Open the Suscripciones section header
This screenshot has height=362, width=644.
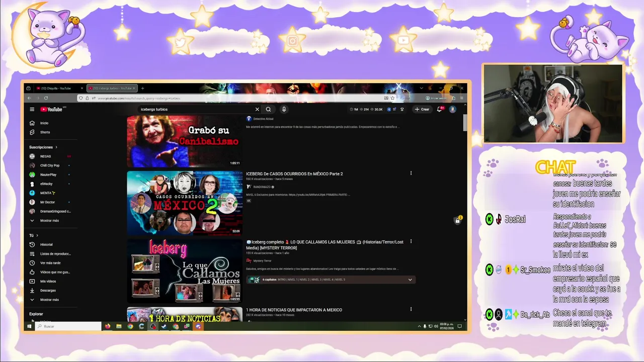point(43,147)
